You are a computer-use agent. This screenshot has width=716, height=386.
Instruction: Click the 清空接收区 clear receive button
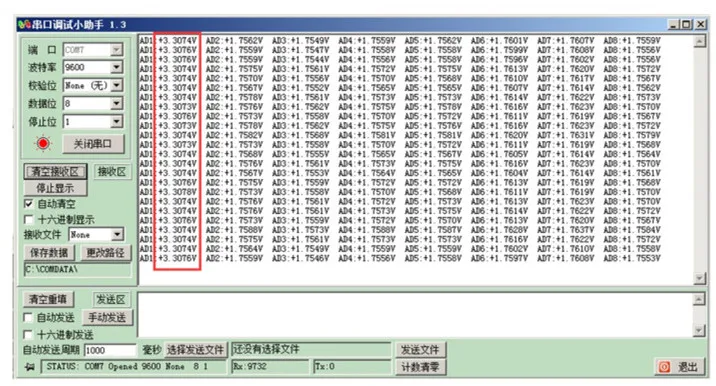pyautogui.click(x=55, y=172)
